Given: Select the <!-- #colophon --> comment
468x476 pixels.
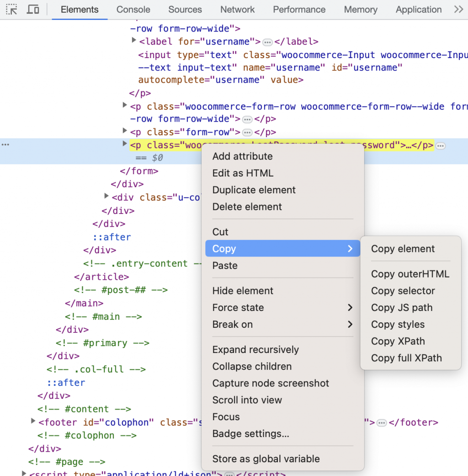Looking at the screenshot, I should (87, 436).
